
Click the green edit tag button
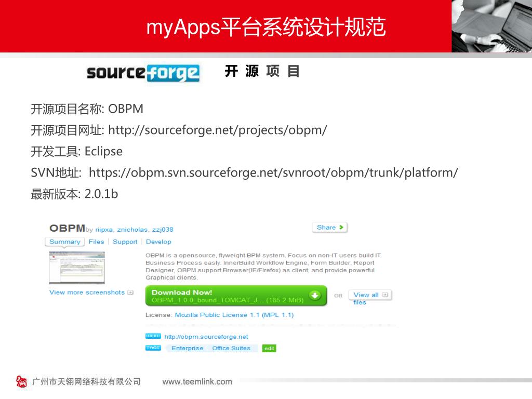pos(269,349)
